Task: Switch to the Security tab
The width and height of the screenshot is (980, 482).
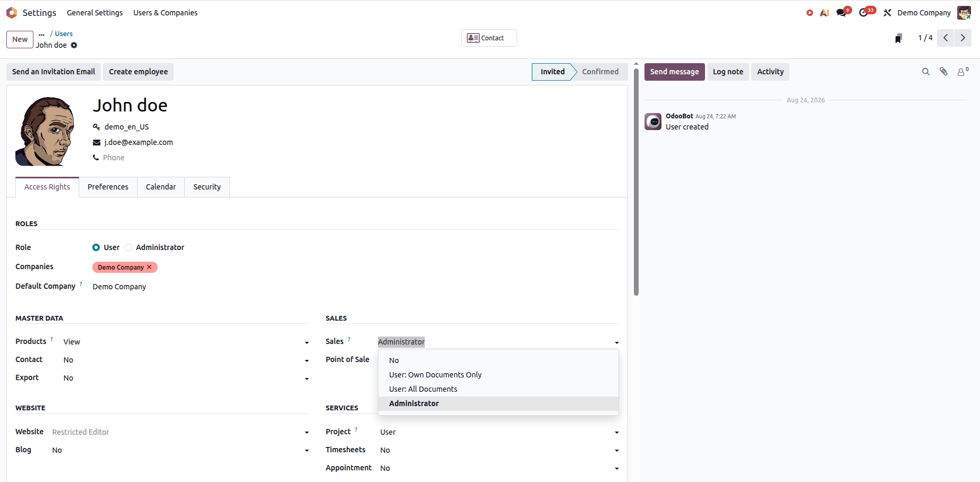Action: click(207, 187)
